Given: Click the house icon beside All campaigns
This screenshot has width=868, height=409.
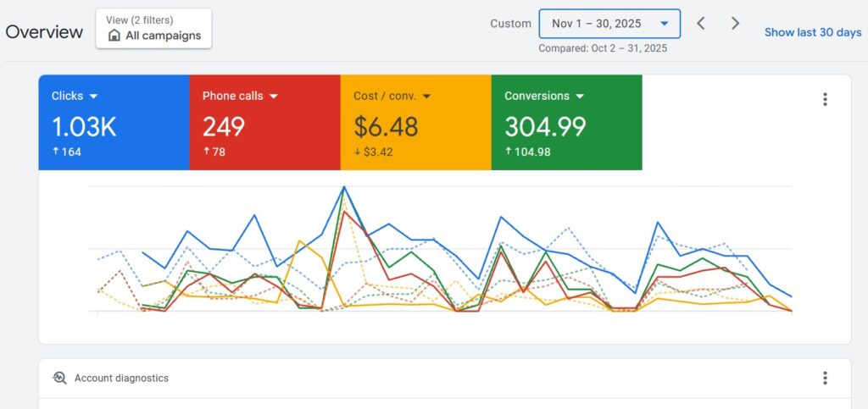Looking at the screenshot, I should pyautogui.click(x=114, y=36).
